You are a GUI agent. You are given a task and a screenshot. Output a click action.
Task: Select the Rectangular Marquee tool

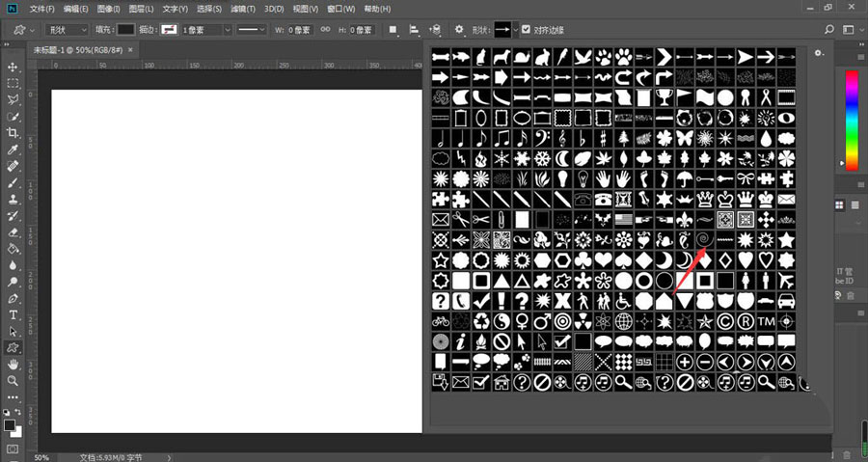pos(13,84)
